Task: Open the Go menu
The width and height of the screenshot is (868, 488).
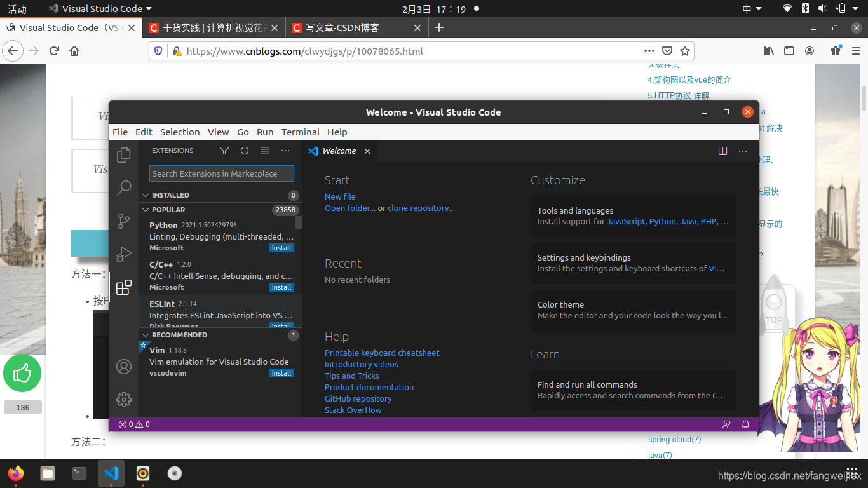Action: pos(243,132)
